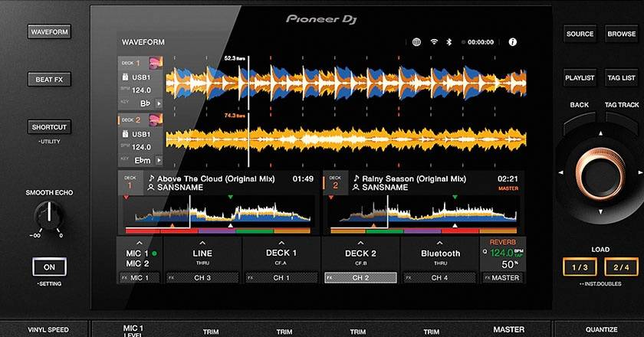Tap the Deck 1 album artwork thumbnail
This screenshot has width=644, height=337.
[156, 63]
